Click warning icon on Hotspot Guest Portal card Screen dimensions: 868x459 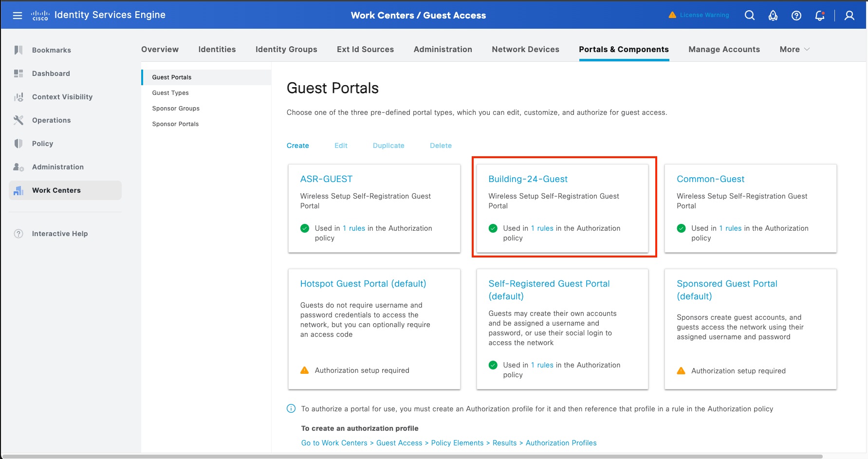305,370
